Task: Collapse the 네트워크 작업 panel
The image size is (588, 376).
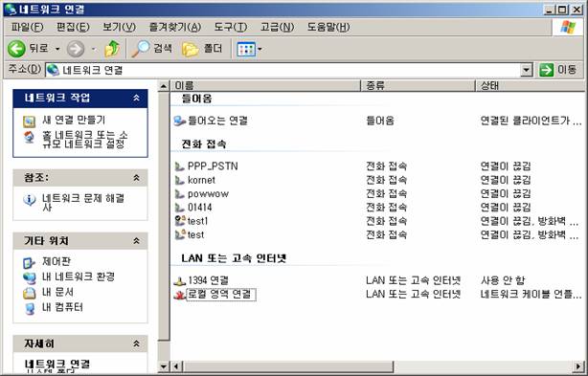Action: coord(137,98)
